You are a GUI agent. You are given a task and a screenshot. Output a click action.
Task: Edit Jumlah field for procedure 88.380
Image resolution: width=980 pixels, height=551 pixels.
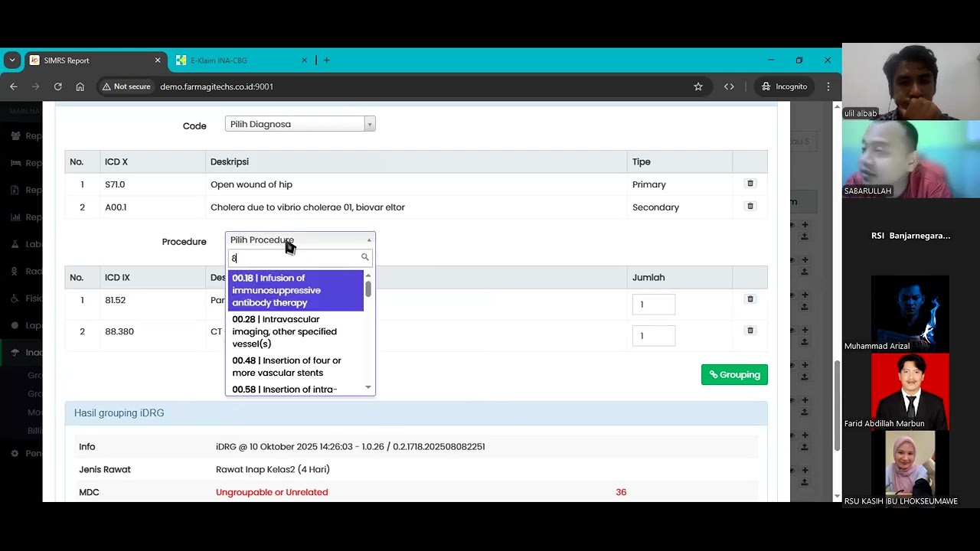coord(654,336)
